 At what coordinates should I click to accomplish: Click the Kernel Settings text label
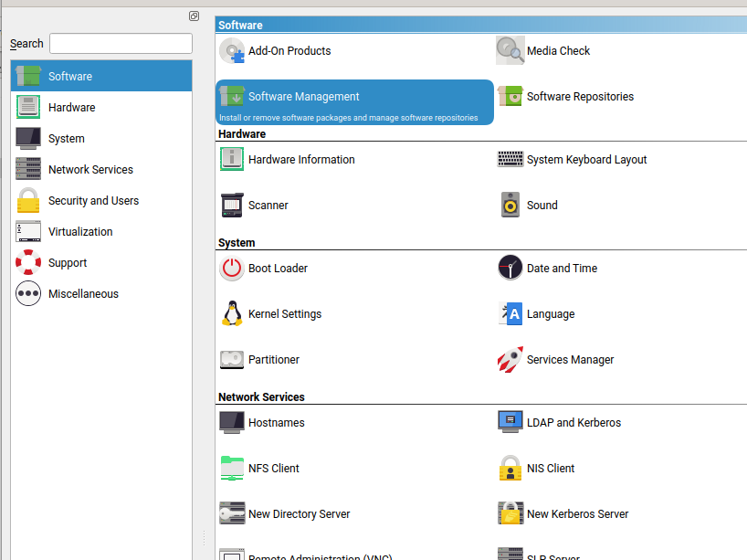285,314
